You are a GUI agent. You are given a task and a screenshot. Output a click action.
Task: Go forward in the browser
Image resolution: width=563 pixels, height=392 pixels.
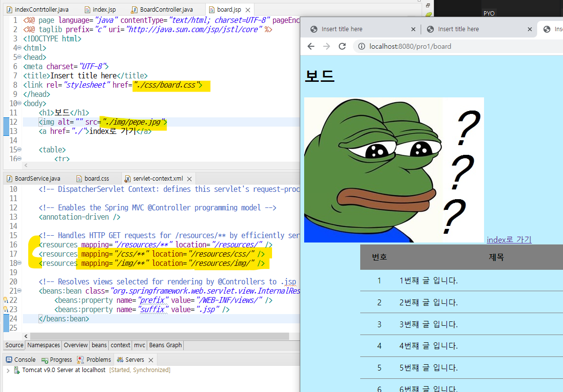pos(327,46)
